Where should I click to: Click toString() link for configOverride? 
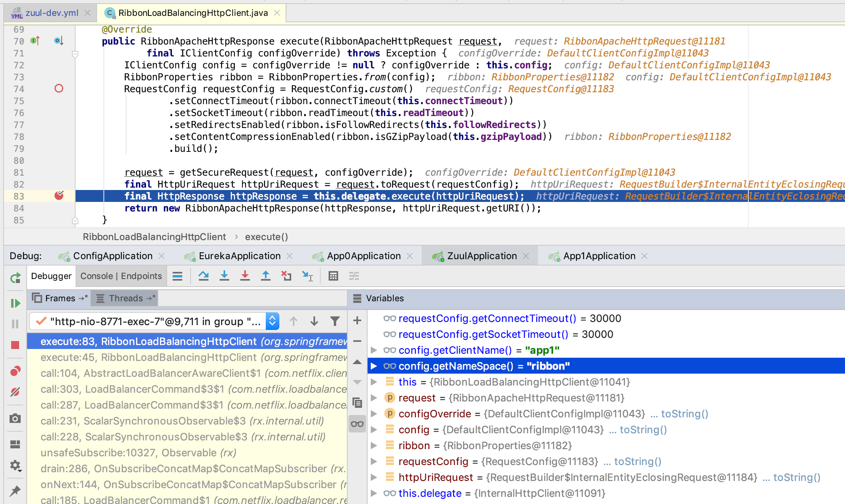(x=684, y=414)
